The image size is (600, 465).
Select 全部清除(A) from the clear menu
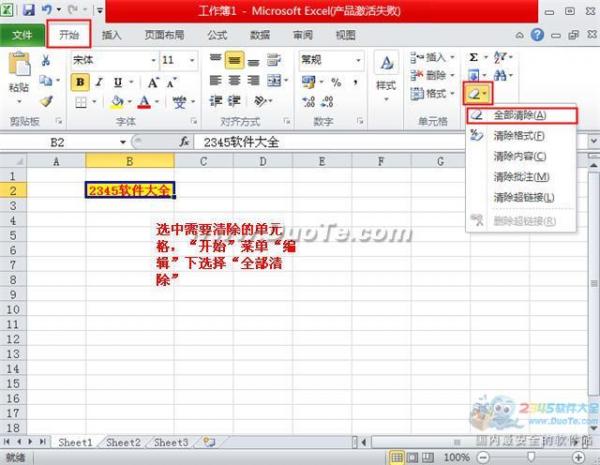519,115
